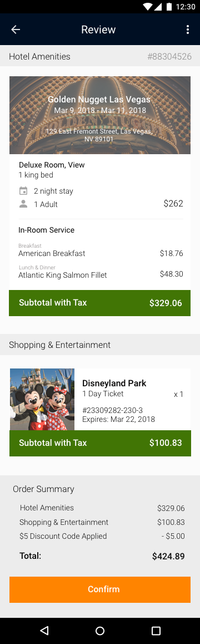Image resolution: width=200 pixels, height=644 pixels.
Task: Tap the battery icon in status bar
Action: click(169, 7)
